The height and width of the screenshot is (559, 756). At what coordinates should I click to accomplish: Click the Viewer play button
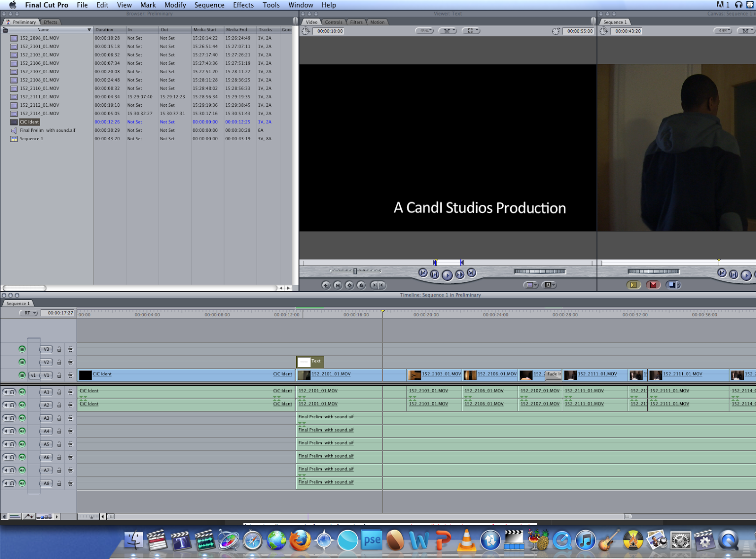click(447, 275)
